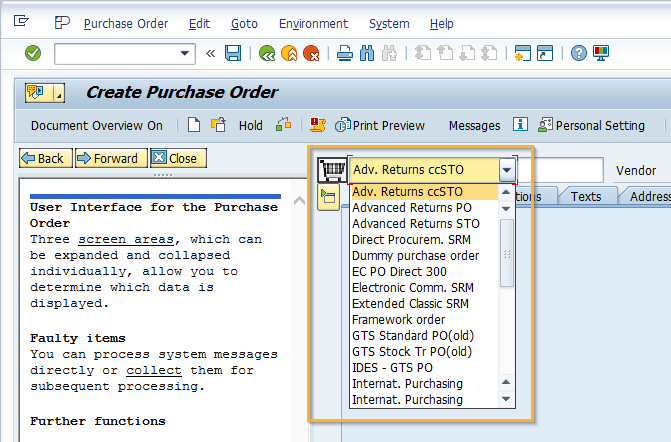Viewport: 671px width, 442px height.
Task: Open the command field dropdown arrow
Action: (185, 53)
